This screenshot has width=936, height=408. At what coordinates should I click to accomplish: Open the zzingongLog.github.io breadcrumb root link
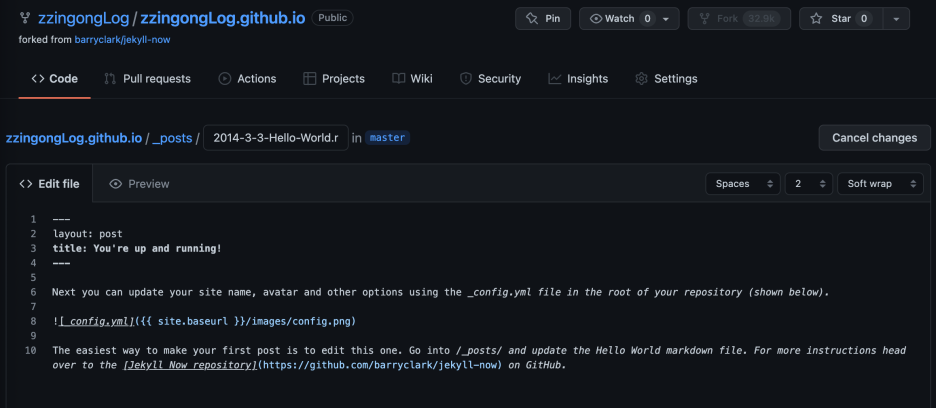(73, 138)
